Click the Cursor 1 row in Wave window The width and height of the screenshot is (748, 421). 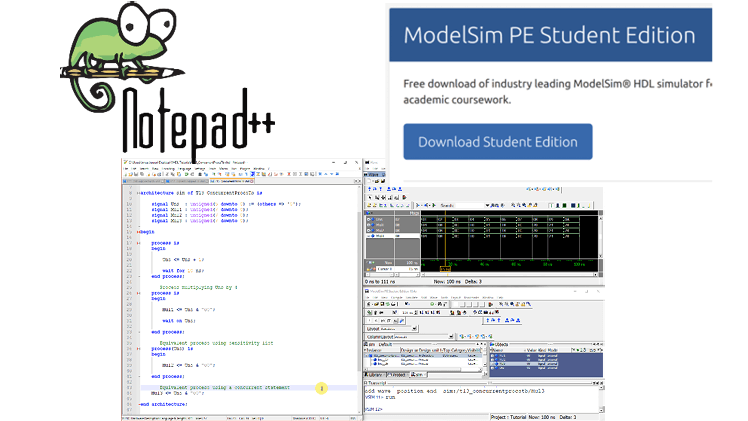398,269
